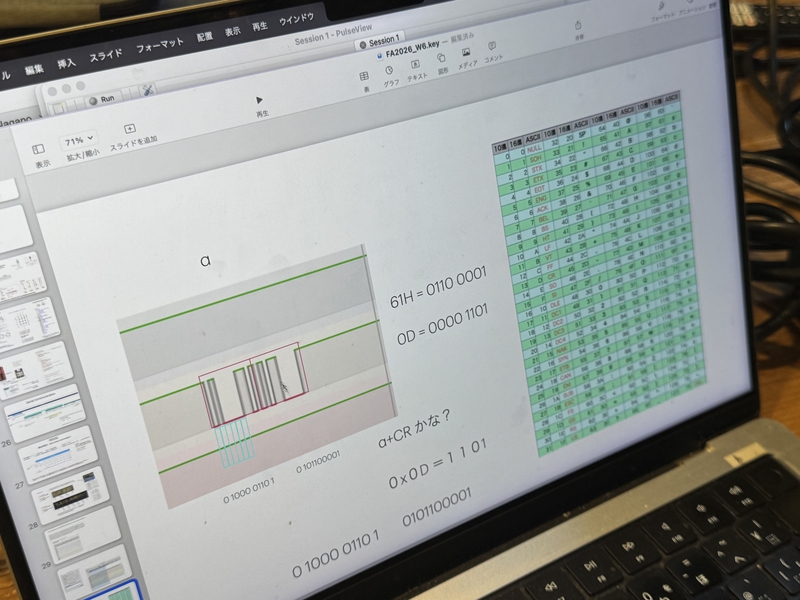
Task: Start the slideshow with the 再生 play button
Action: [259, 100]
